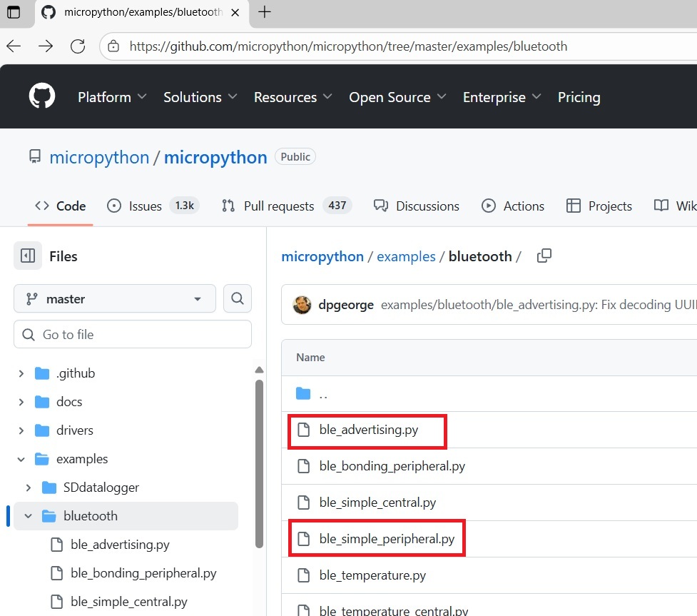The width and height of the screenshot is (697, 616).
Task: Click the search magnifier button beside branch selector
Action: click(x=237, y=298)
